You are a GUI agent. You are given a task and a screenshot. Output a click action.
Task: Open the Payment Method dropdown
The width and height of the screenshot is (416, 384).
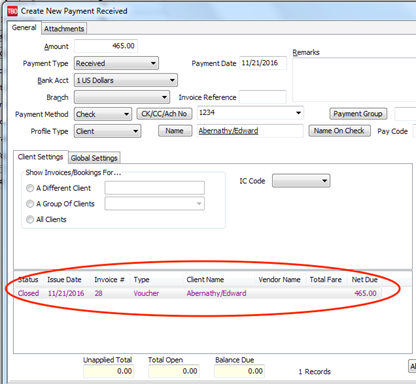point(103,114)
